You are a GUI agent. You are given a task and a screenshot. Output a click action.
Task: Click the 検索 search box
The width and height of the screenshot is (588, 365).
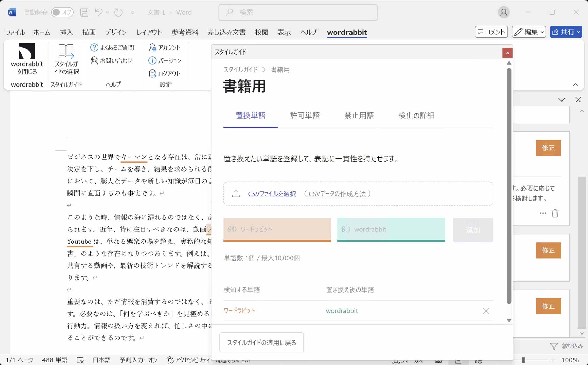[298, 12]
